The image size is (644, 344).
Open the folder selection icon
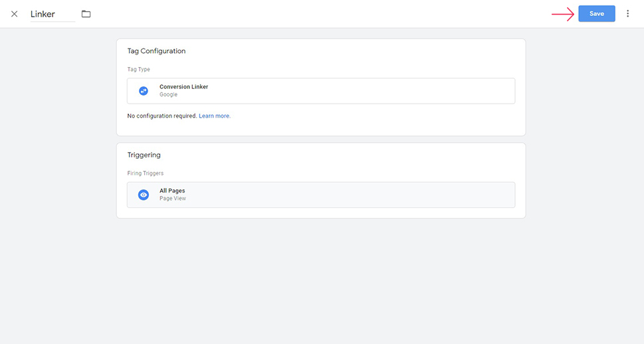click(86, 14)
